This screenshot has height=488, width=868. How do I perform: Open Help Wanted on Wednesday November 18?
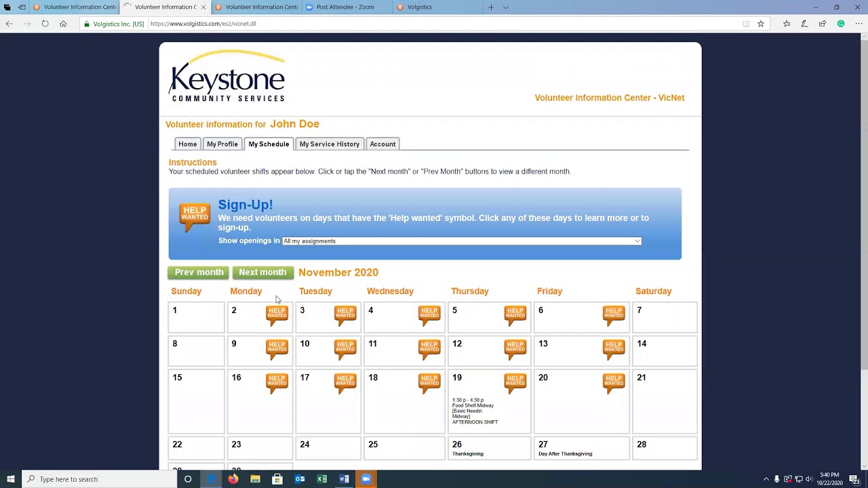429,383
